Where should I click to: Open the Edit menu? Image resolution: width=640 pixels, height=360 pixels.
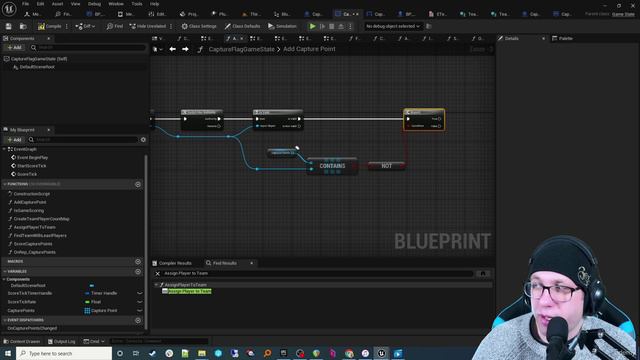coord(40,4)
